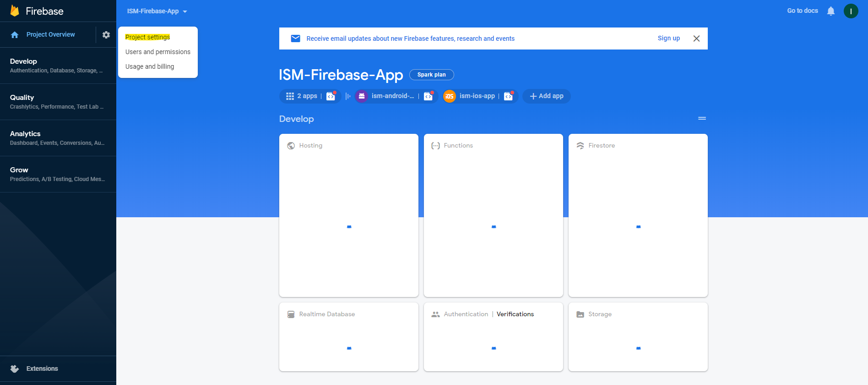The image size is (868, 385).
Task: Click the Spark plan badge
Action: click(x=431, y=75)
